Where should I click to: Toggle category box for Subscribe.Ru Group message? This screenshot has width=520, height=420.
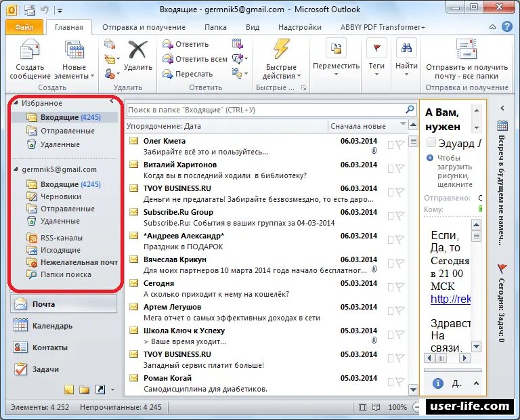point(391,216)
